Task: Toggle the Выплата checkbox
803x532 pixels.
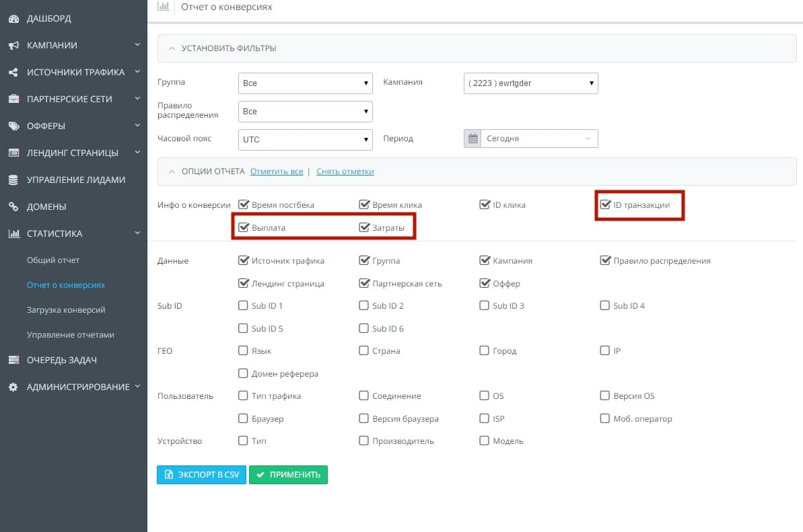Action: point(243,227)
